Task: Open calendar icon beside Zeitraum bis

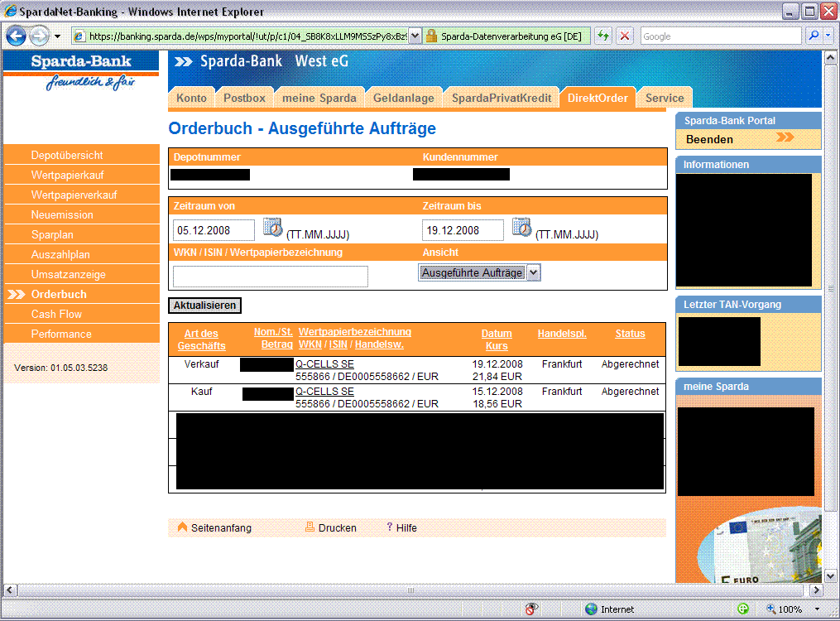Action: tap(521, 227)
